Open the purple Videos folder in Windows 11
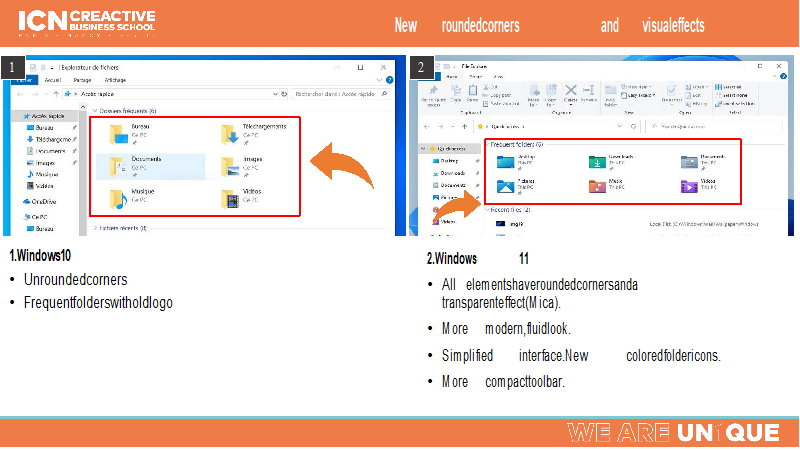The height and width of the screenshot is (450, 800). click(x=688, y=185)
